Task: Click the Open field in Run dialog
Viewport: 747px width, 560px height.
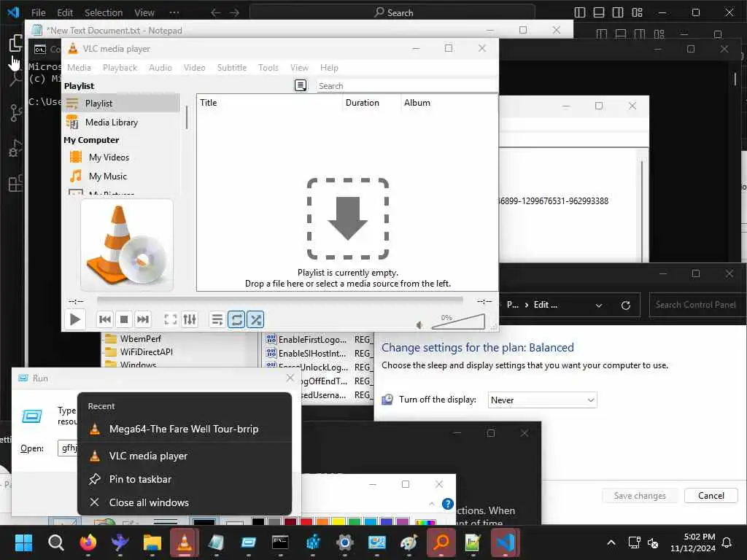Action: coord(68,448)
